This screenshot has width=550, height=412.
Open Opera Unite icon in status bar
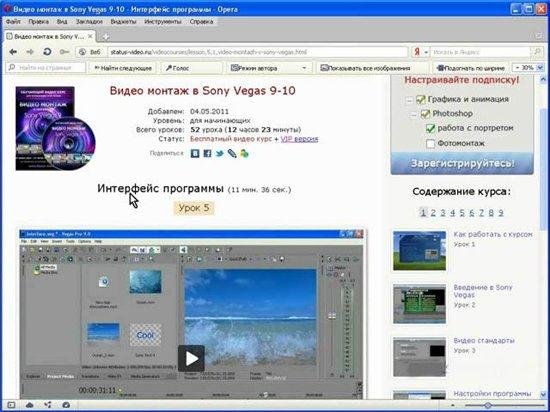pyautogui.click(x=48, y=405)
